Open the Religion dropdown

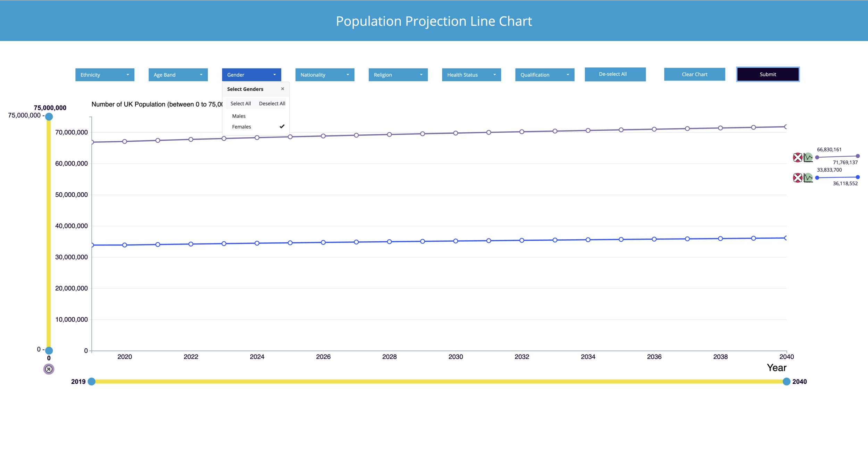(x=398, y=75)
